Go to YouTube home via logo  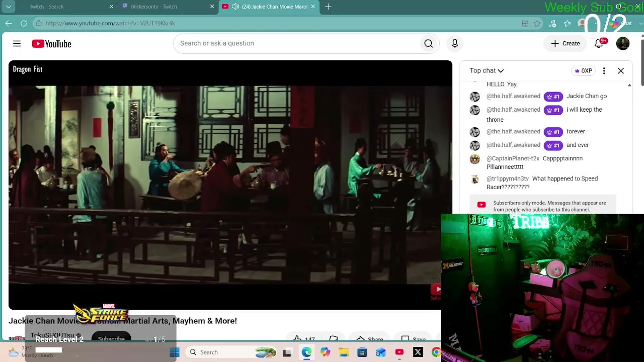51,44
